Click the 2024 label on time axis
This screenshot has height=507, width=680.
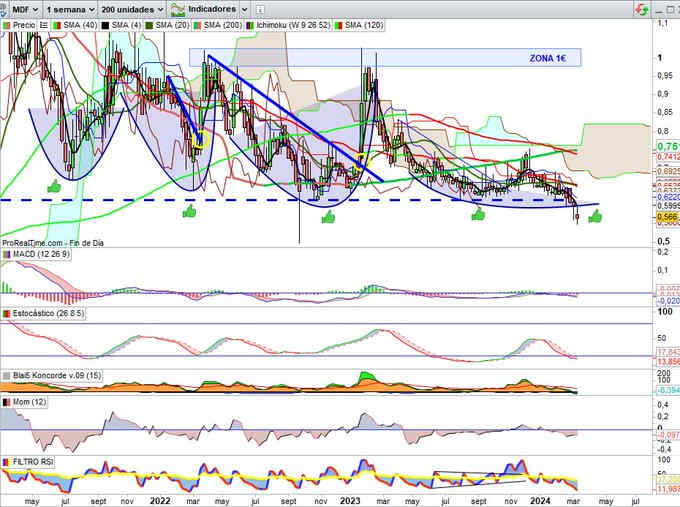540,501
